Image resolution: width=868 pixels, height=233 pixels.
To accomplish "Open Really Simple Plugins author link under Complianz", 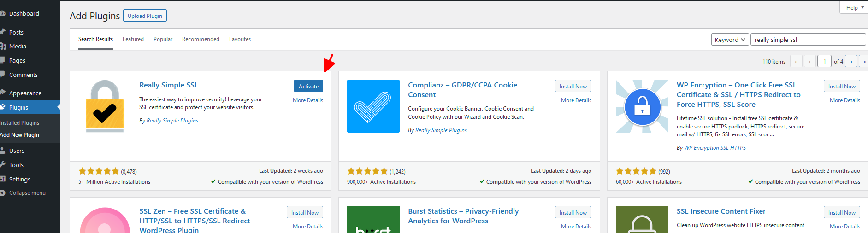I will click(x=441, y=130).
